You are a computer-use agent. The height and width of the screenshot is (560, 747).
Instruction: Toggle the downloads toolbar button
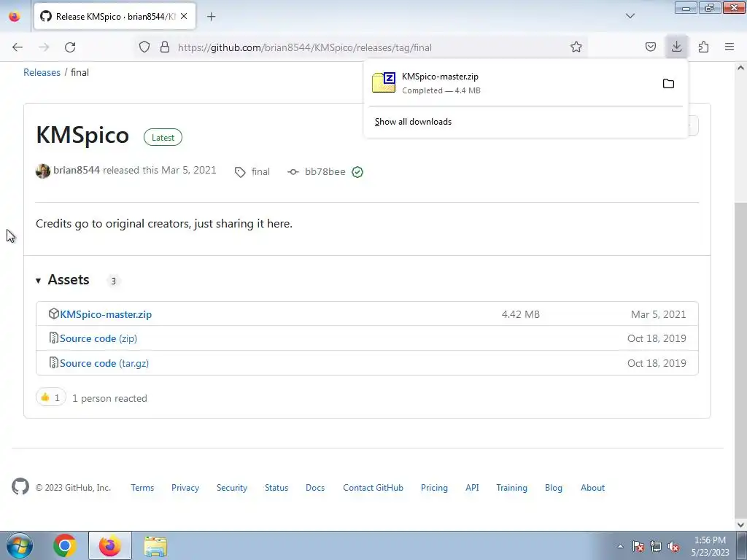[676, 47]
